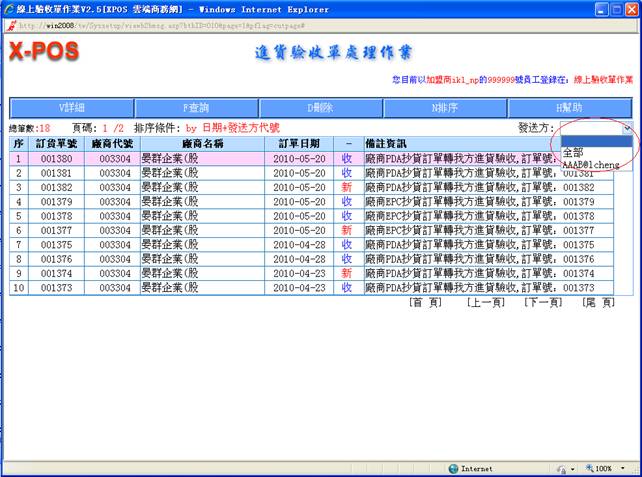
Task: Click the V詳細 toolbar button
Action: coord(71,107)
